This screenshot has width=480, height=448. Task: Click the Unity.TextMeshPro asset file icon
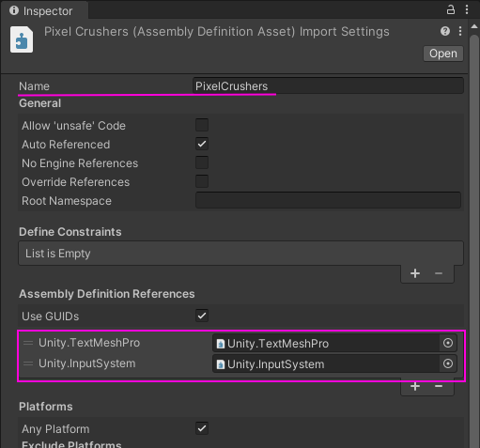click(221, 344)
